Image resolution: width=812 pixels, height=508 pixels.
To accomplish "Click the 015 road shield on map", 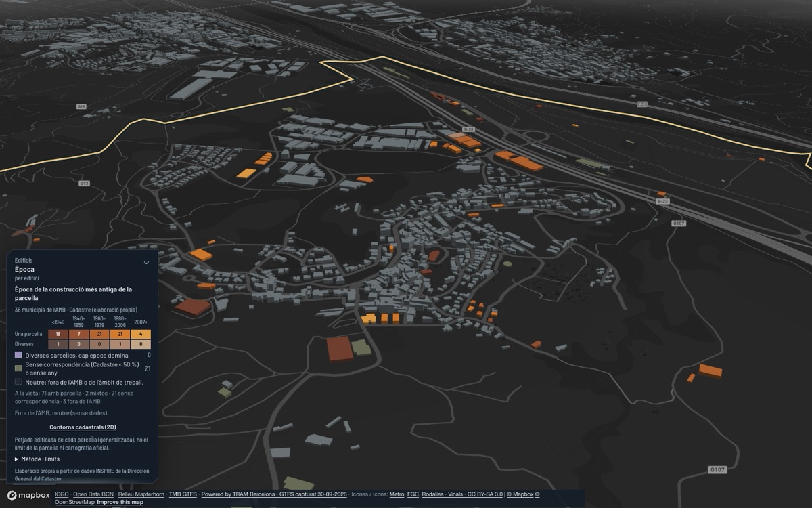I will pyautogui.click(x=81, y=106).
